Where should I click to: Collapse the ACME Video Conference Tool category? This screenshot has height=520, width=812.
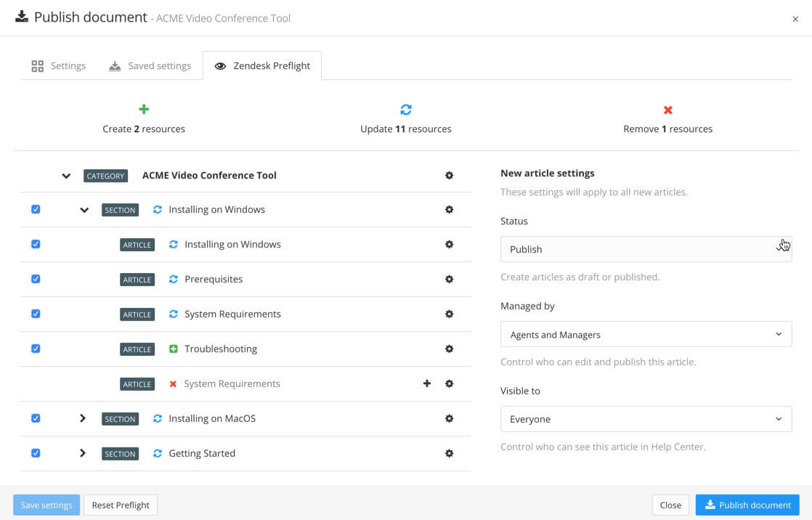(66, 175)
